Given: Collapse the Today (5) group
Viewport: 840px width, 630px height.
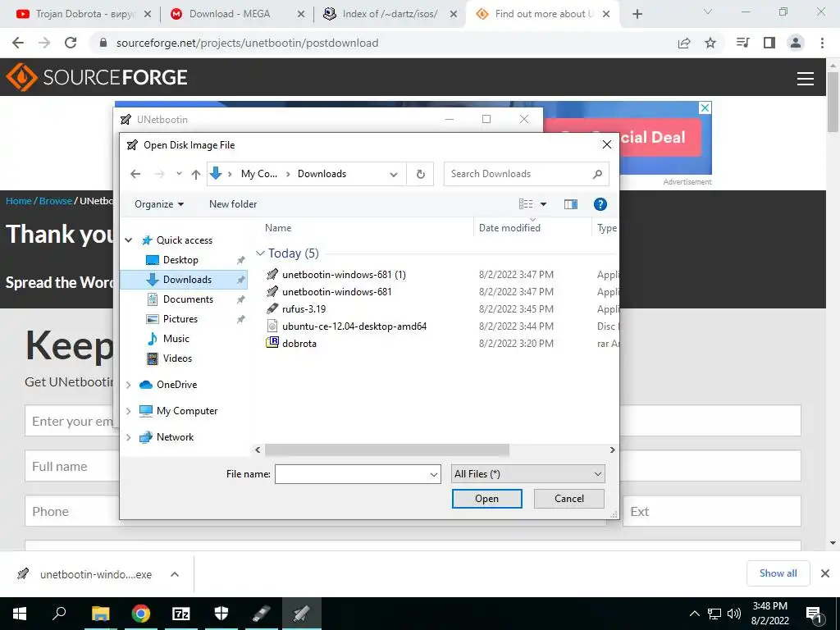Looking at the screenshot, I should coord(260,253).
